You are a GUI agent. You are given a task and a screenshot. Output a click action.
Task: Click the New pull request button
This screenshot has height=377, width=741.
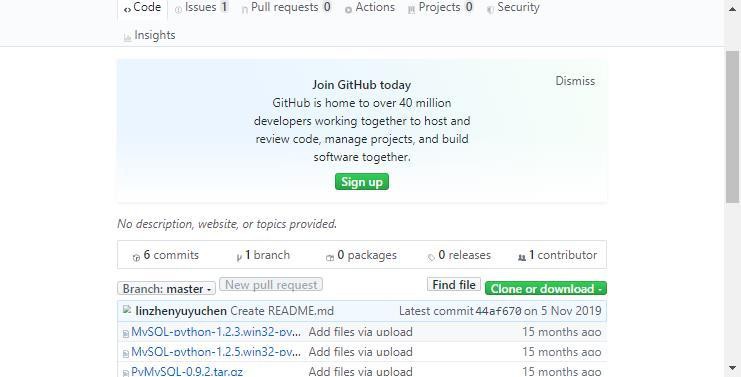click(271, 284)
